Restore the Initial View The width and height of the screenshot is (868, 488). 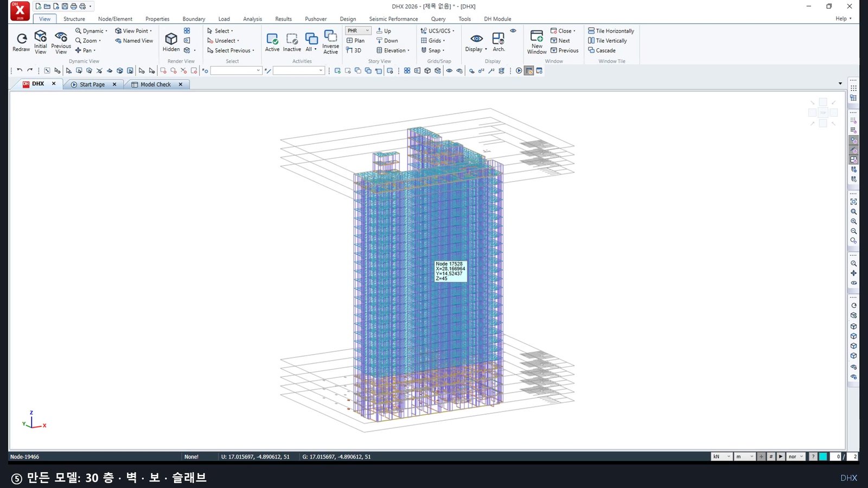pos(41,42)
